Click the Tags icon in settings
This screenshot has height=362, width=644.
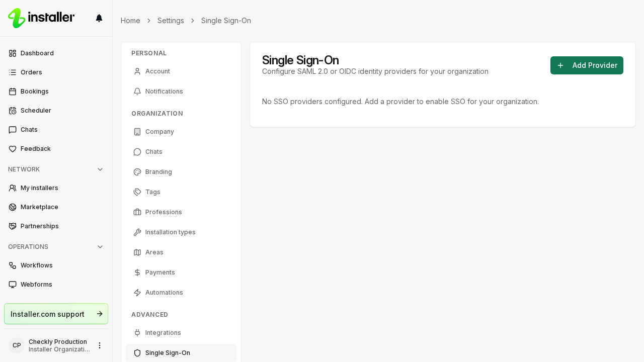pyautogui.click(x=137, y=192)
